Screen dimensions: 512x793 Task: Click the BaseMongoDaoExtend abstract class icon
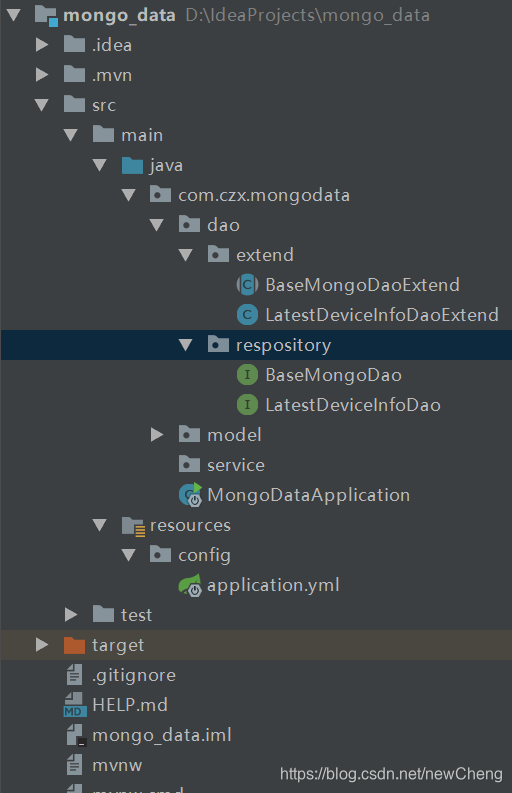point(247,285)
